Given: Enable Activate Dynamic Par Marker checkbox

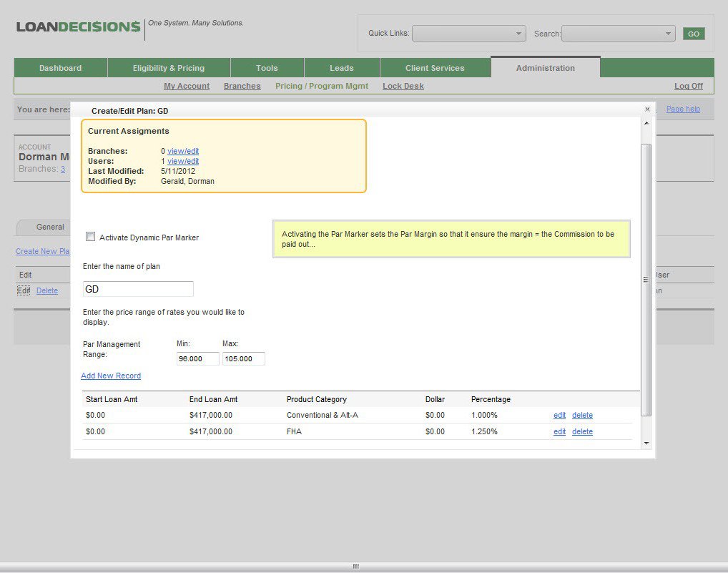Looking at the screenshot, I should [91, 237].
